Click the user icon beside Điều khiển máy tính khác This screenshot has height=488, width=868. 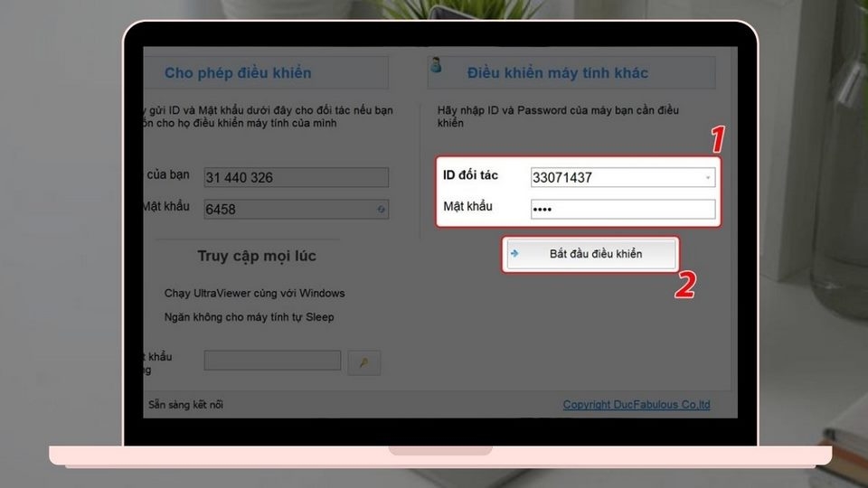(436, 65)
